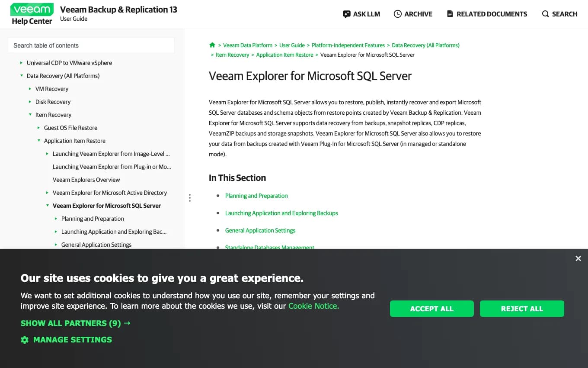Select Item Recovery in the tree
This screenshot has width=588, height=368.
click(x=53, y=115)
